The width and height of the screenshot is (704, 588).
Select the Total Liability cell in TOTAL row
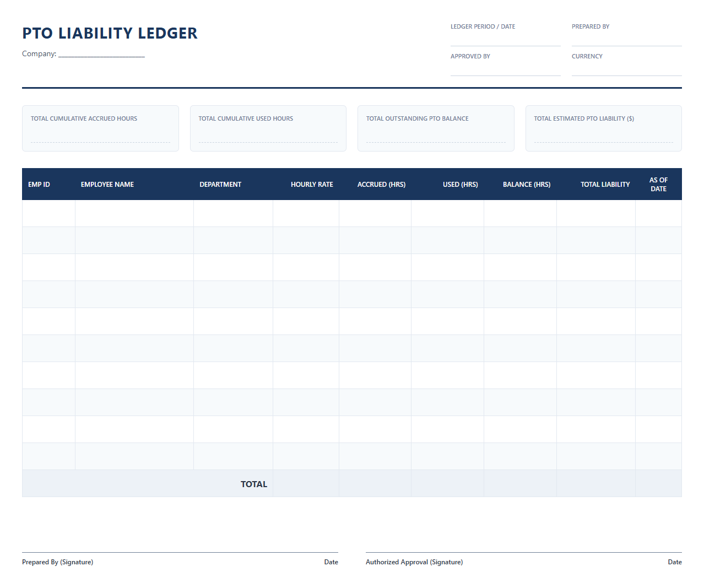pos(596,483)
